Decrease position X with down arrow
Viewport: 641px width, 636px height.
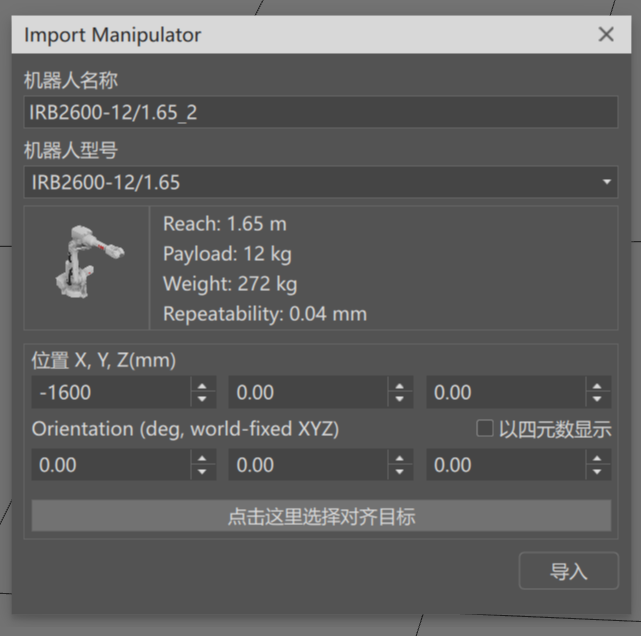202,399
